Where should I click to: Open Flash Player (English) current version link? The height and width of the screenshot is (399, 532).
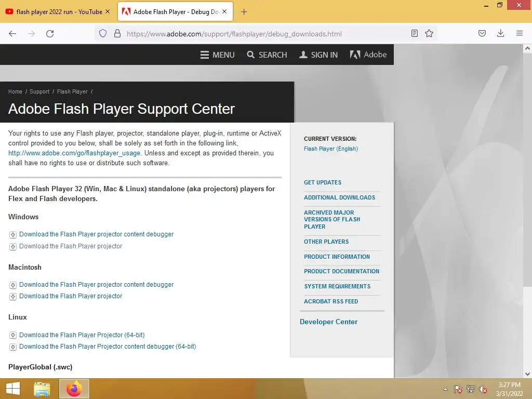(331, 149)
